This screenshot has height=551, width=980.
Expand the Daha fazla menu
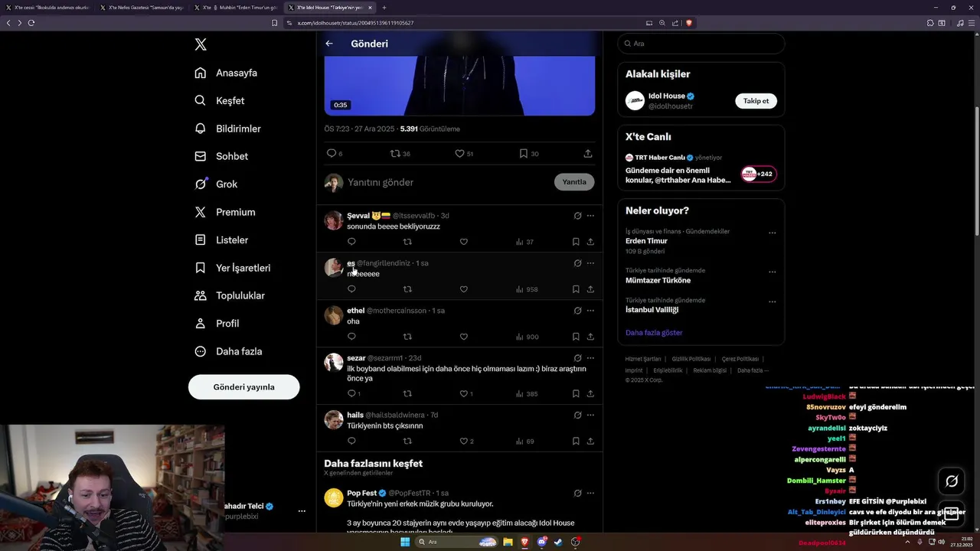click(229, 351)
